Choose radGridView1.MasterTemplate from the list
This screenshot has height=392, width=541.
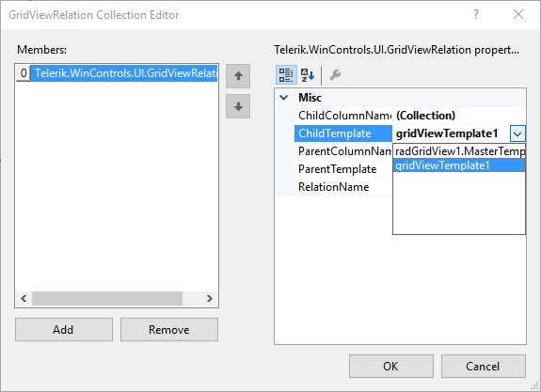point(459,151)
